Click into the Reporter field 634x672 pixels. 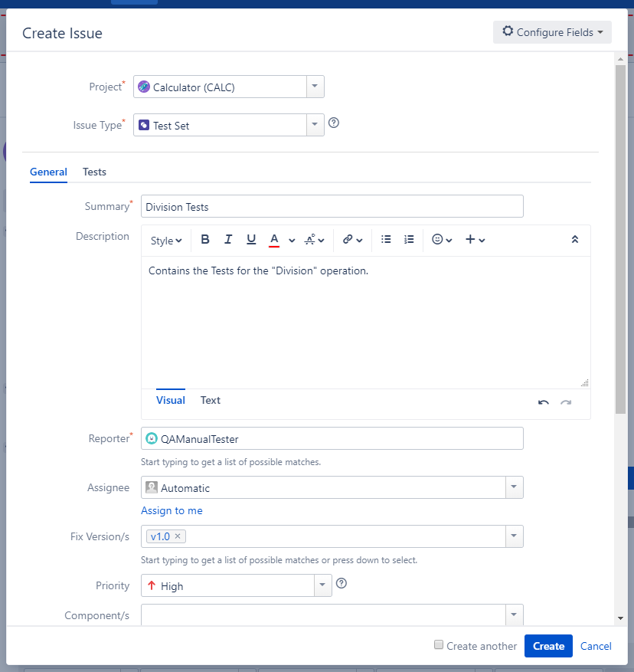coord(332,438)
